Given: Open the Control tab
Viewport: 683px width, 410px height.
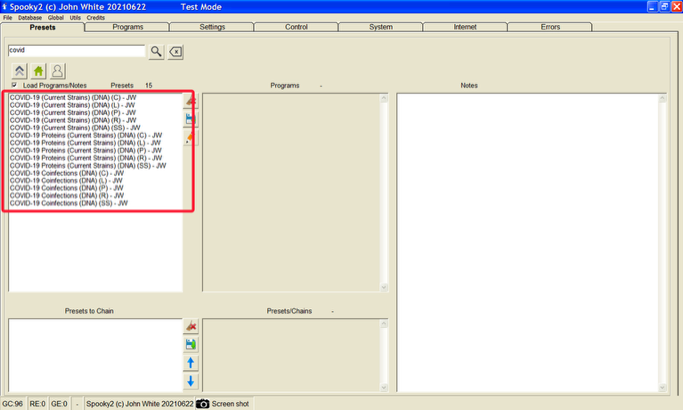Looking at the screenshot, I should [296, 27].
